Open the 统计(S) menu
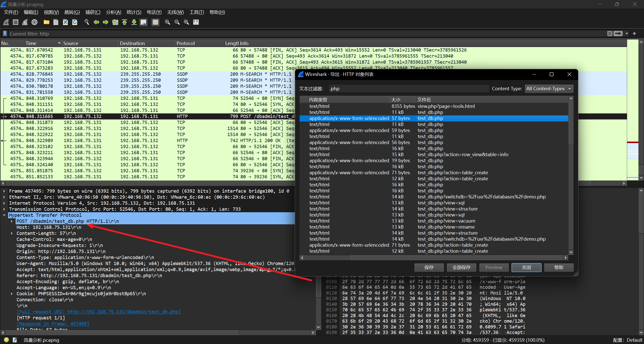 [x=134, y=12]
